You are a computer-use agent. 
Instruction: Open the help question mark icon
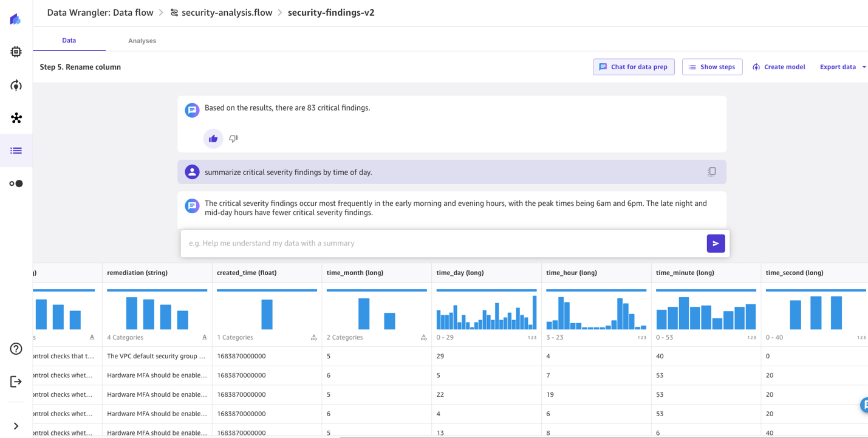[x=16, y=349]
